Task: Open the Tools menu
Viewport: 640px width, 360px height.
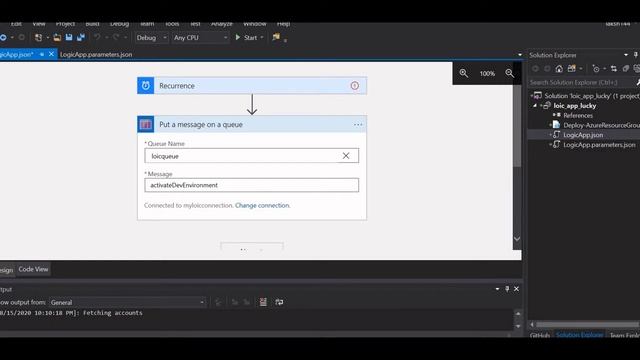Action: coord(172,24)
